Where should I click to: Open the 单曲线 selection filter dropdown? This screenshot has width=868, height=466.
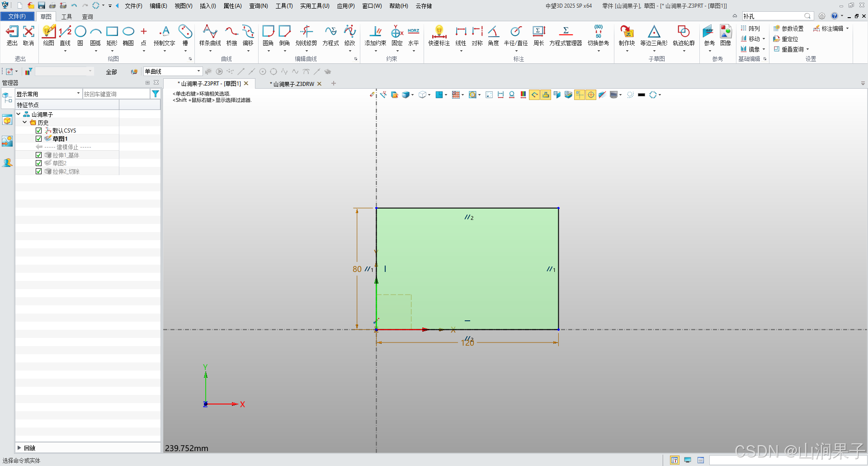click(x=172, y=71)
